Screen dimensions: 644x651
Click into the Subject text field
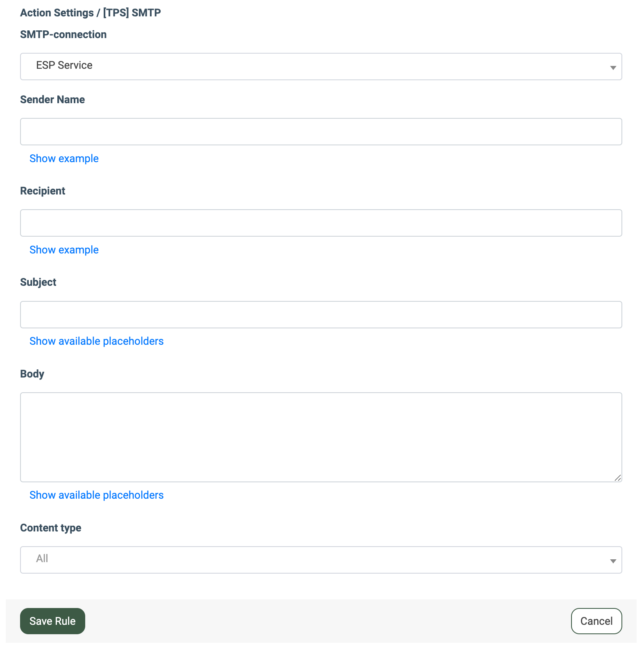321,314
